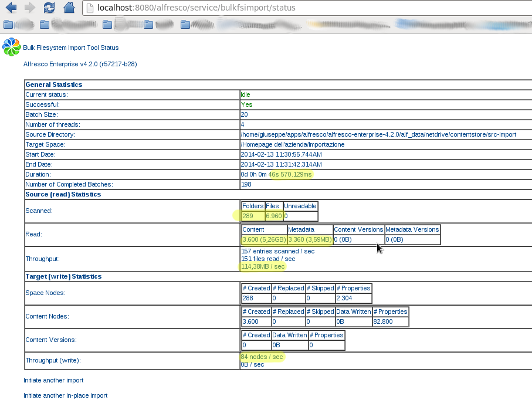Select the "Alfresco Enterprise v4.2.0 (r57217-b28)" version text
The height and width of the screenshot is (403, 532).
80,64
